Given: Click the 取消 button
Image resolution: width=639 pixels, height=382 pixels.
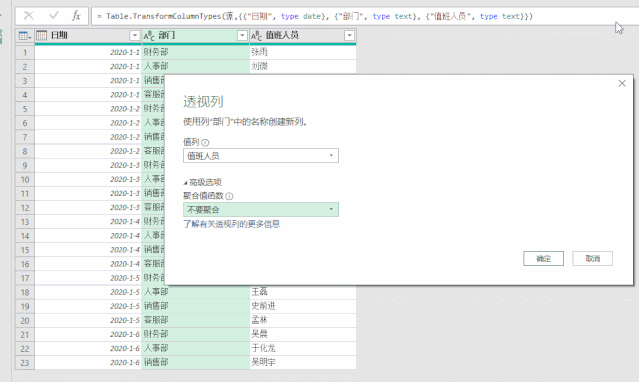Looking at the screenshot, I should 593,258.
